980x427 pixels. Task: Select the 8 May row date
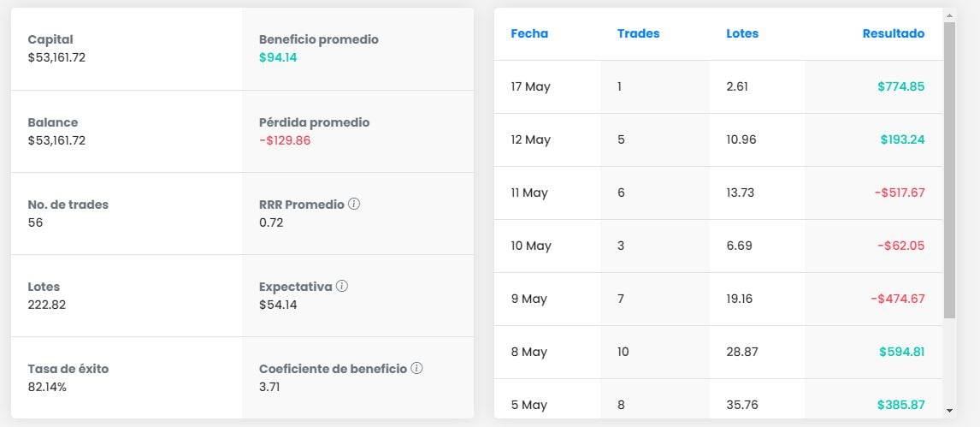point(528,352)
